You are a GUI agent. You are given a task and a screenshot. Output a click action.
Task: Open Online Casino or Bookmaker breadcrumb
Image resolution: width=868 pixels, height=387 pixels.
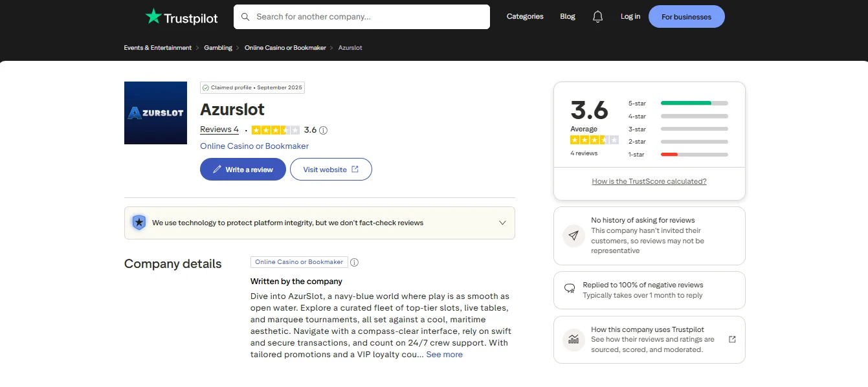point(285,48)
